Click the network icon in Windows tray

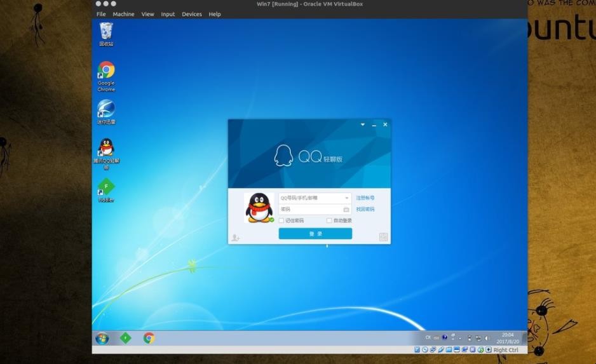point(478,338)
